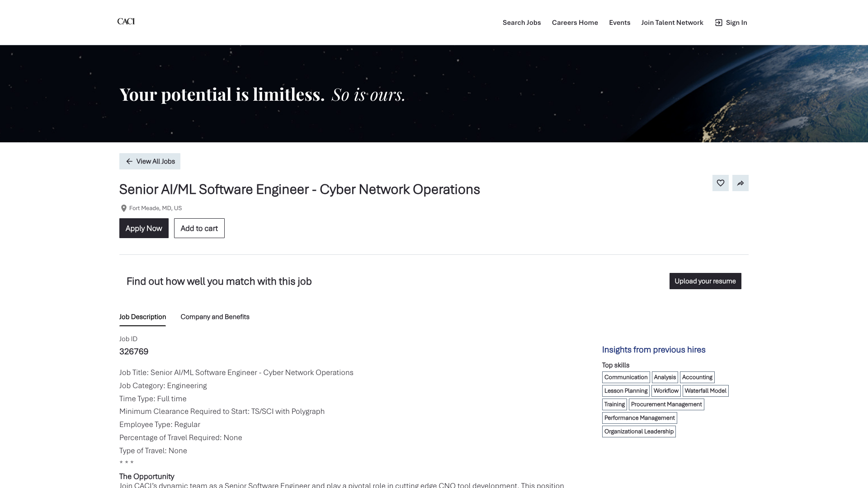
Task: Click the CACI logo
Action: (126, 21)
